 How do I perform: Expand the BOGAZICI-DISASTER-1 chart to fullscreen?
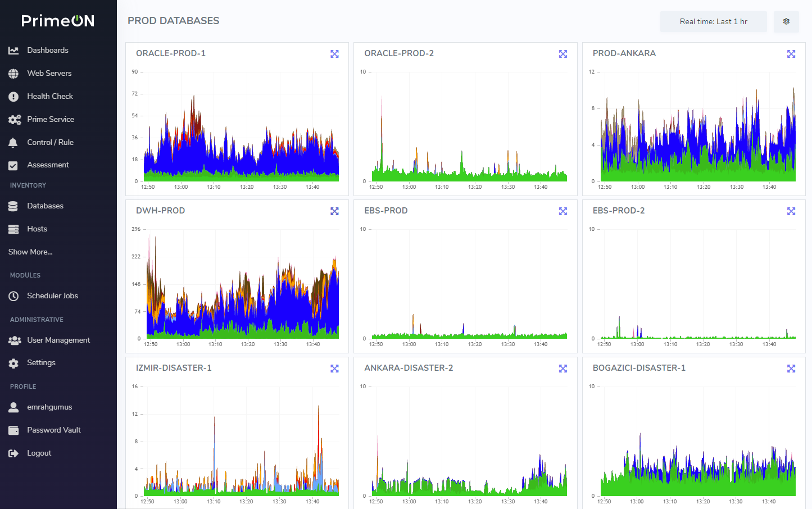point(791,369)
